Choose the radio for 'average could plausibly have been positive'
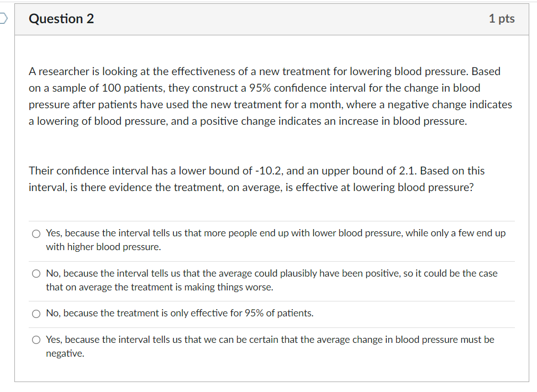The height and width of the screenshot is (392, 537). (36, 274)
